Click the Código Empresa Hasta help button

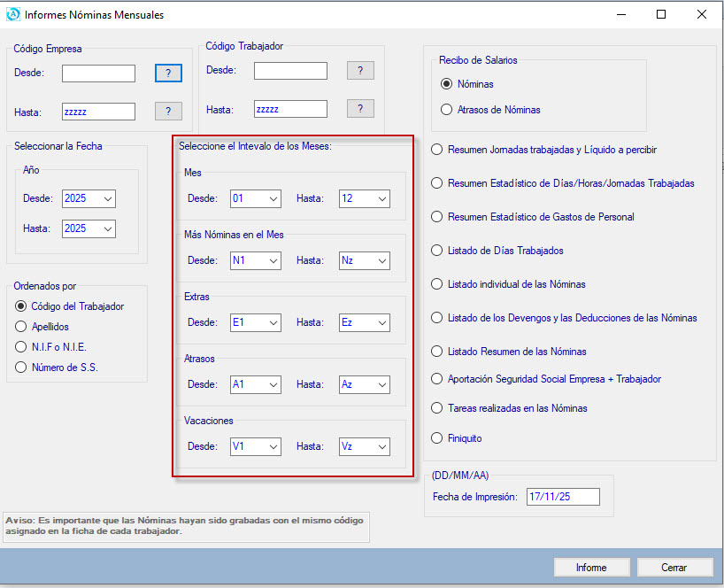168,111
